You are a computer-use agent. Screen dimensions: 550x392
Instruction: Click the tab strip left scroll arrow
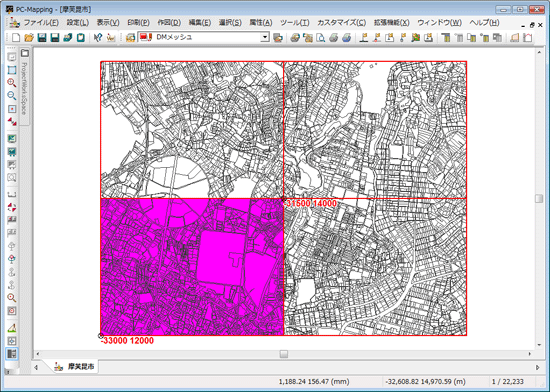point(36,367)
